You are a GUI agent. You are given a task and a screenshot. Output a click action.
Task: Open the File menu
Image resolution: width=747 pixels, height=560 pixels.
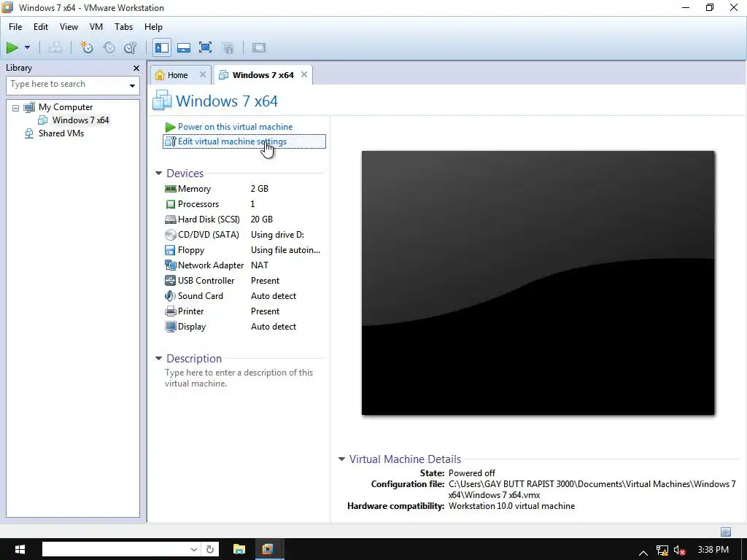pyautogui.click(x=15, y=27)
